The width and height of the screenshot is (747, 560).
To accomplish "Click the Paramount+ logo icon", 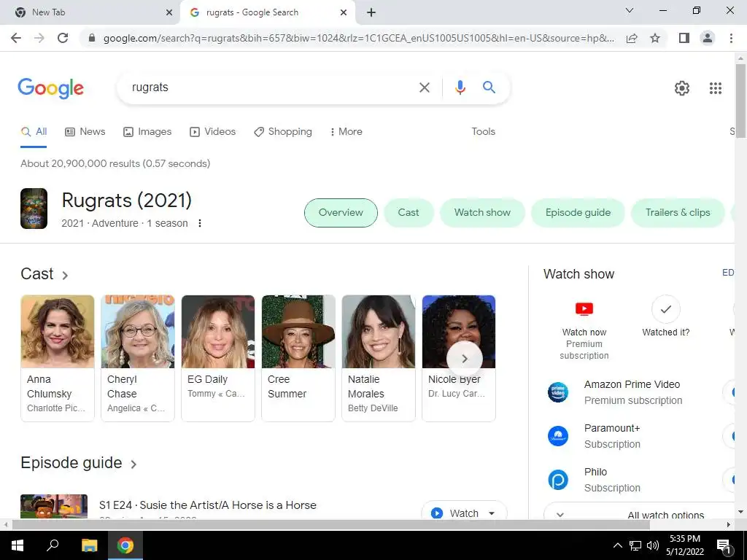I will 558,436.
